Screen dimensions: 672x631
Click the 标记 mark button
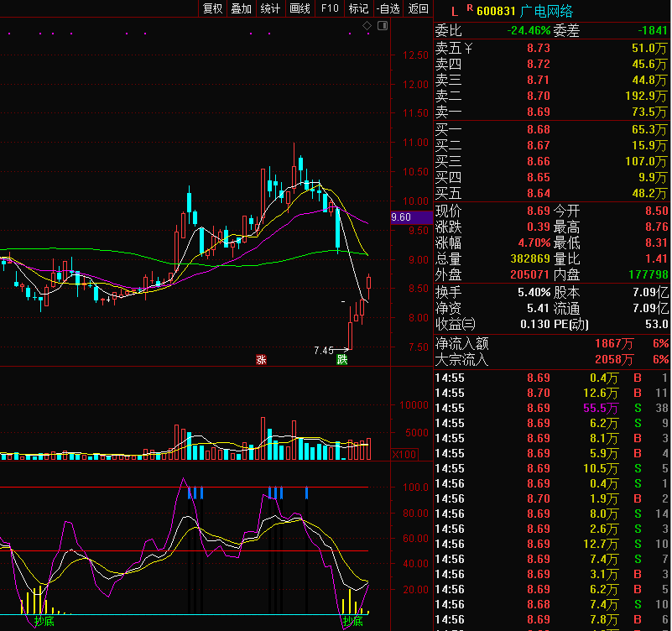(x=358, y=9)
